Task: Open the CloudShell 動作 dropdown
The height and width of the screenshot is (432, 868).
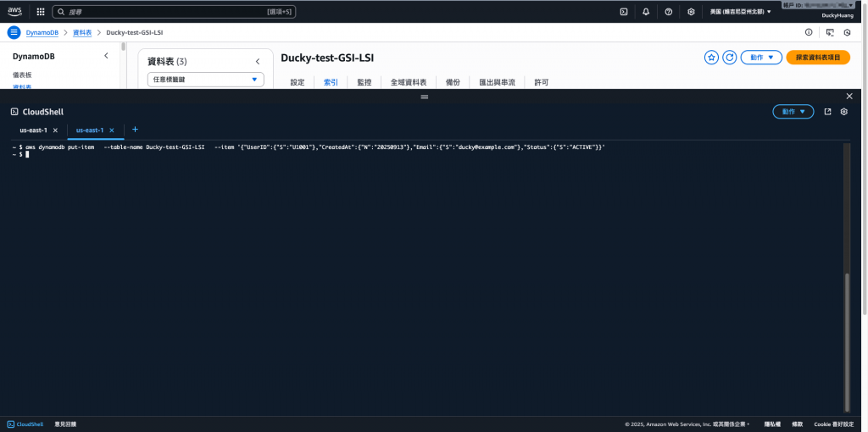Action: pyautogui.click(x=793, y=112)
